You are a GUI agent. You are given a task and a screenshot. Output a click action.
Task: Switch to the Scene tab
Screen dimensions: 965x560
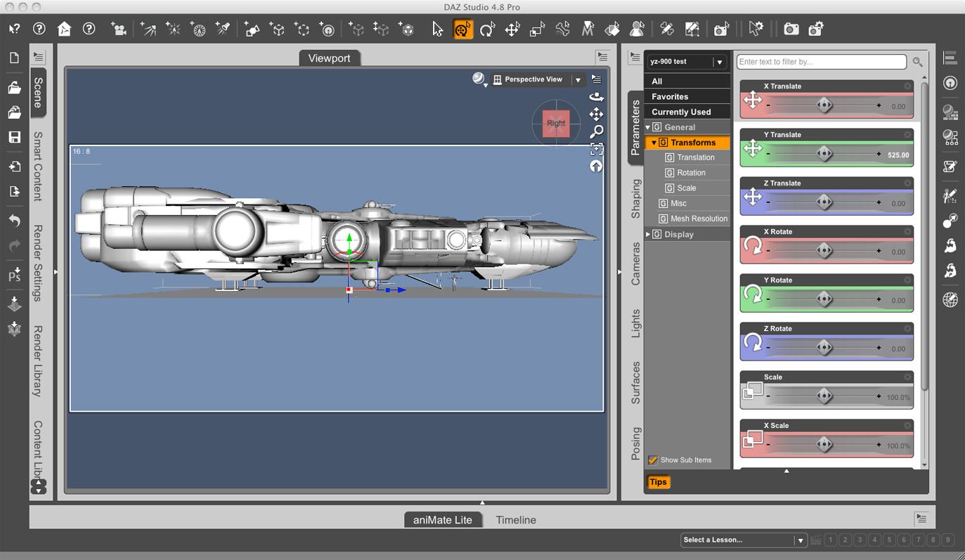coord(38,92)
